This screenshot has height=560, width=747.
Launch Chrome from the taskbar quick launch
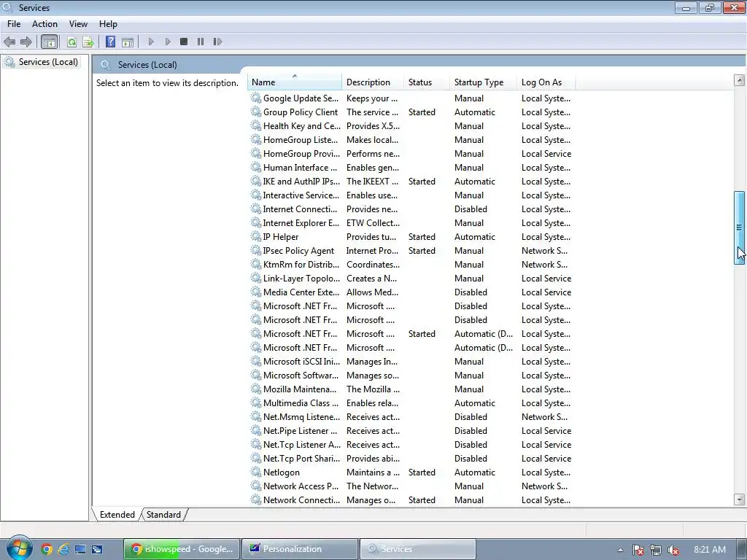46,549
